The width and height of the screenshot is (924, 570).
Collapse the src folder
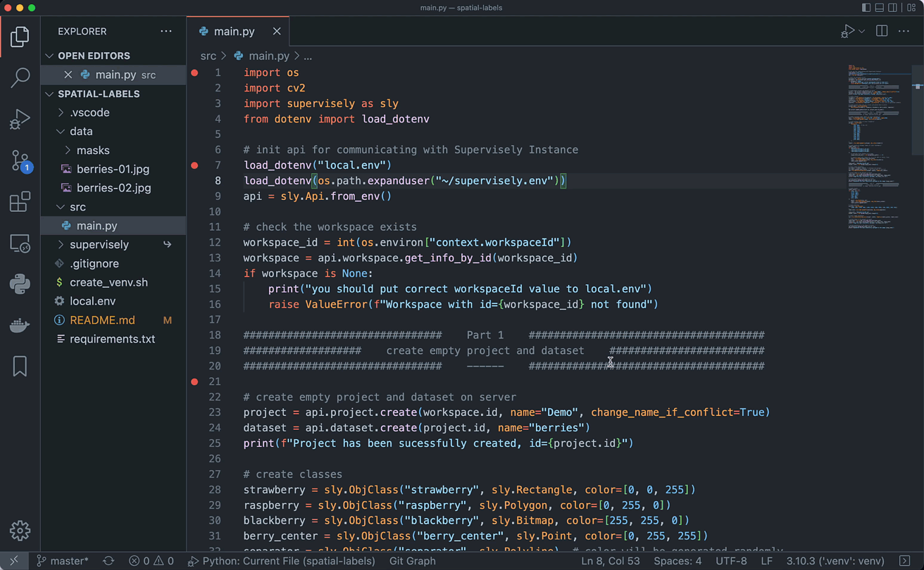click(x=113, y=207)
